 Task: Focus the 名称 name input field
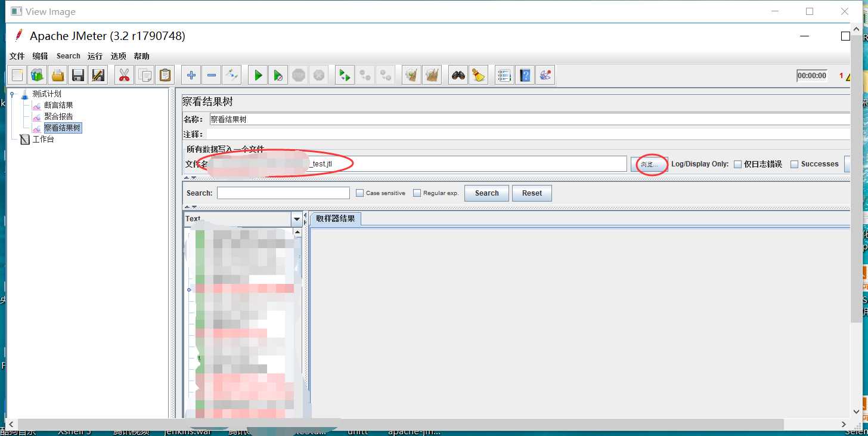pyautogui.click(x=530, y=119)
